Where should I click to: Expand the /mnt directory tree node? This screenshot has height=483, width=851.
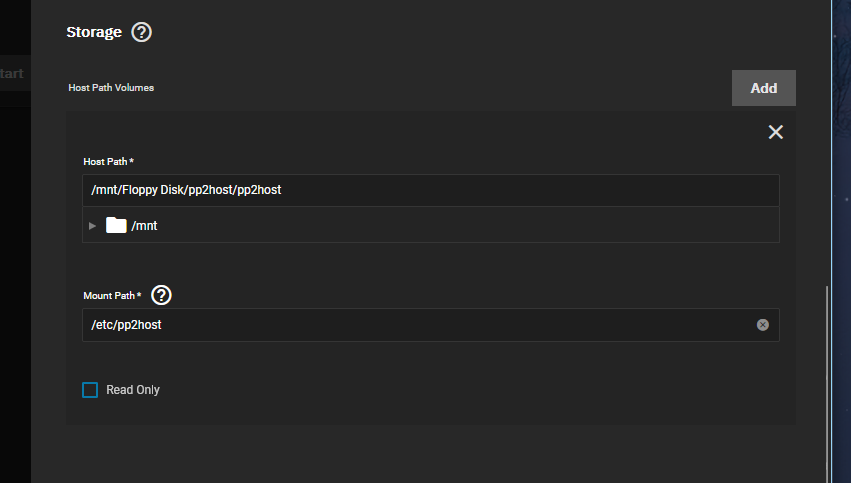click(x=93, y=225)
